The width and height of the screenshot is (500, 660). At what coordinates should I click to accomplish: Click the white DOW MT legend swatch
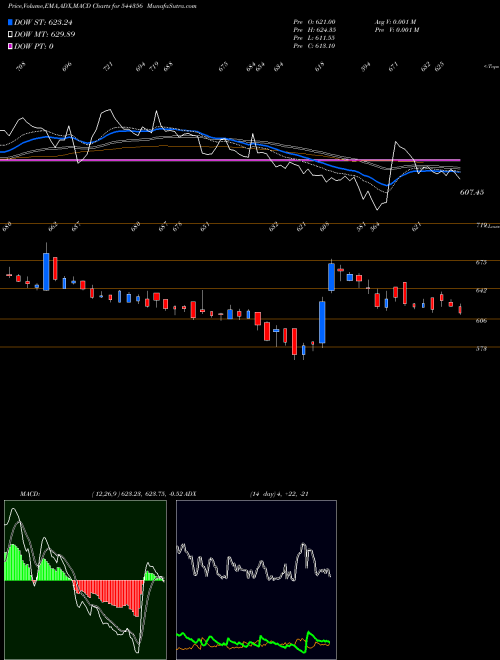pos(11,34)
